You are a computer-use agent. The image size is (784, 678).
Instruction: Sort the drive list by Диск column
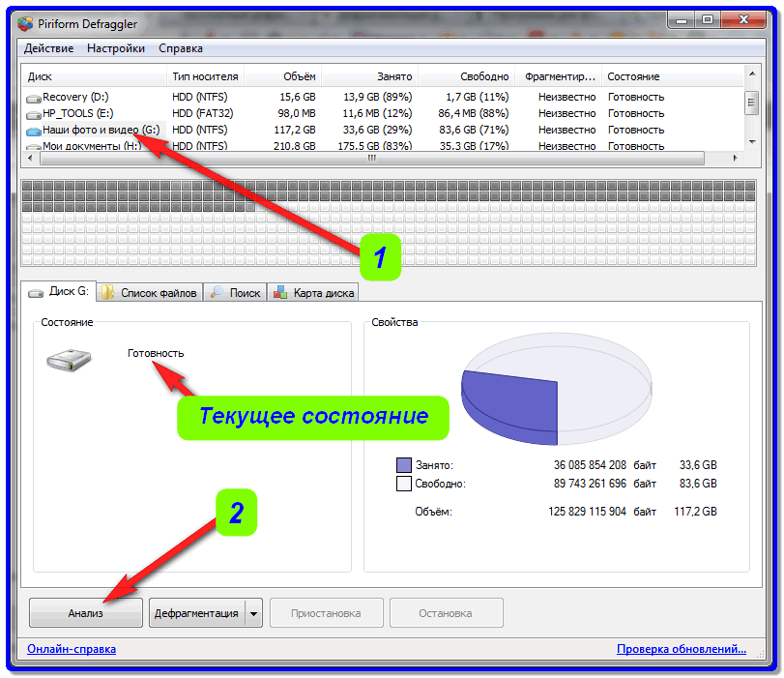pyautogui.click(x=94, y=76)
